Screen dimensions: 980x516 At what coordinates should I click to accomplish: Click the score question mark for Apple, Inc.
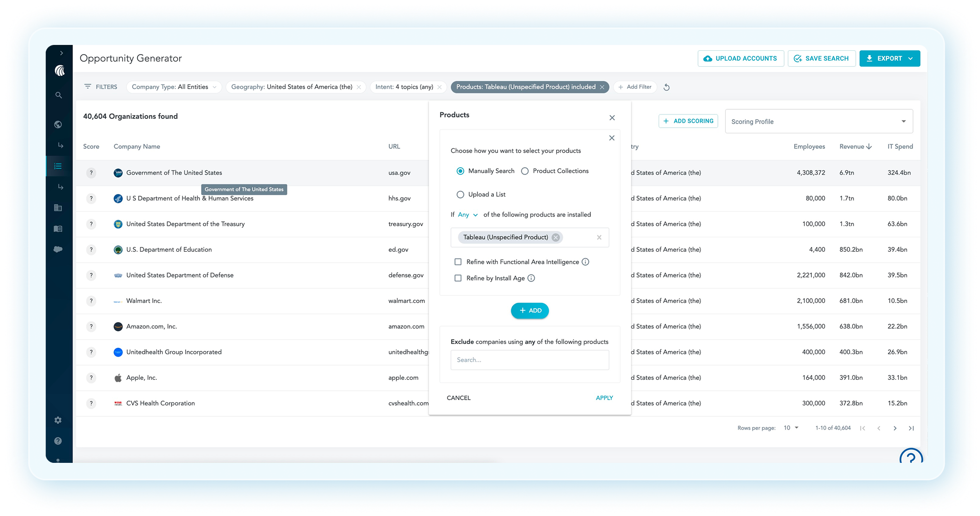(x=91, y=378)
